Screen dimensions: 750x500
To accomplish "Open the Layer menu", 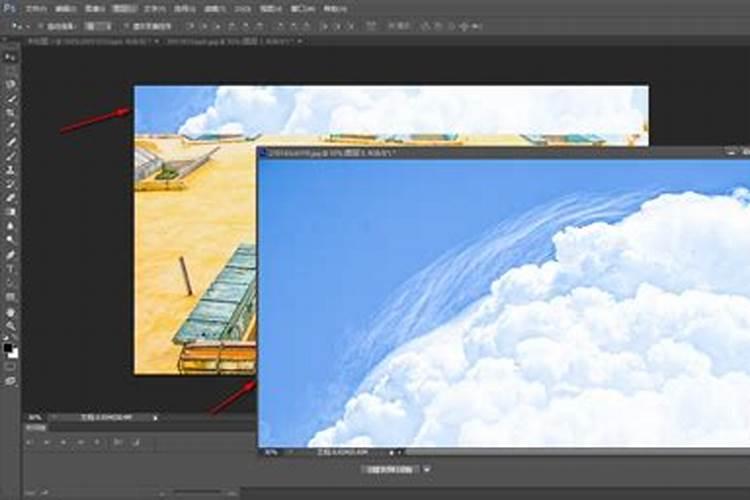I will [124, 9].
